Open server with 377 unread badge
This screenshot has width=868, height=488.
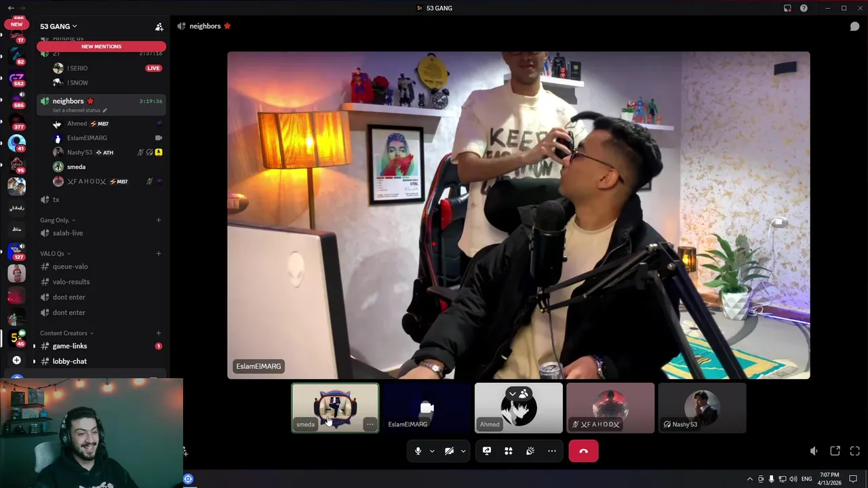pyautogui.click(x=17, y=122)
